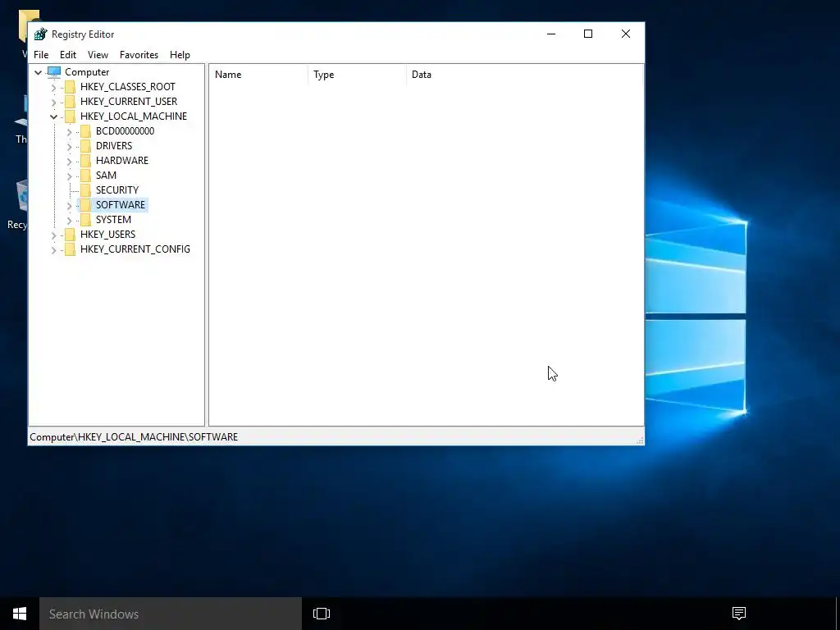Select the DRIVERS key label
Viewport: 840px width, 630px height.
click(113, 146)
